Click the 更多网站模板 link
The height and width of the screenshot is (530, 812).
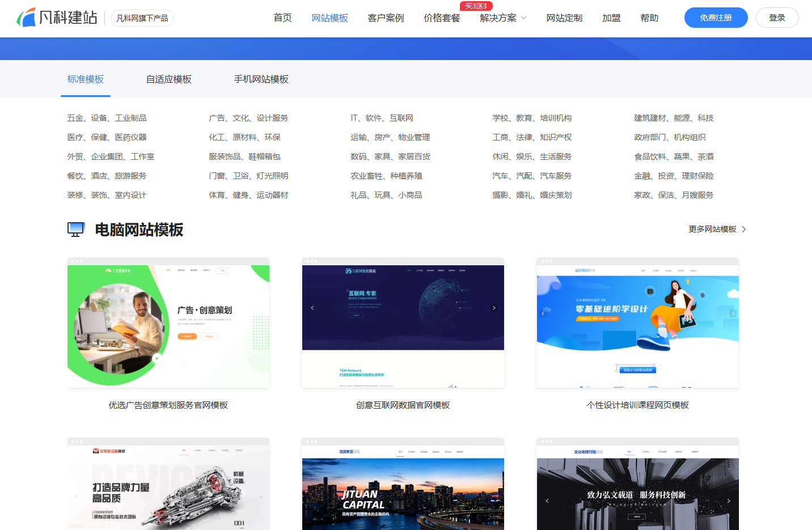[x=717, y=229]
